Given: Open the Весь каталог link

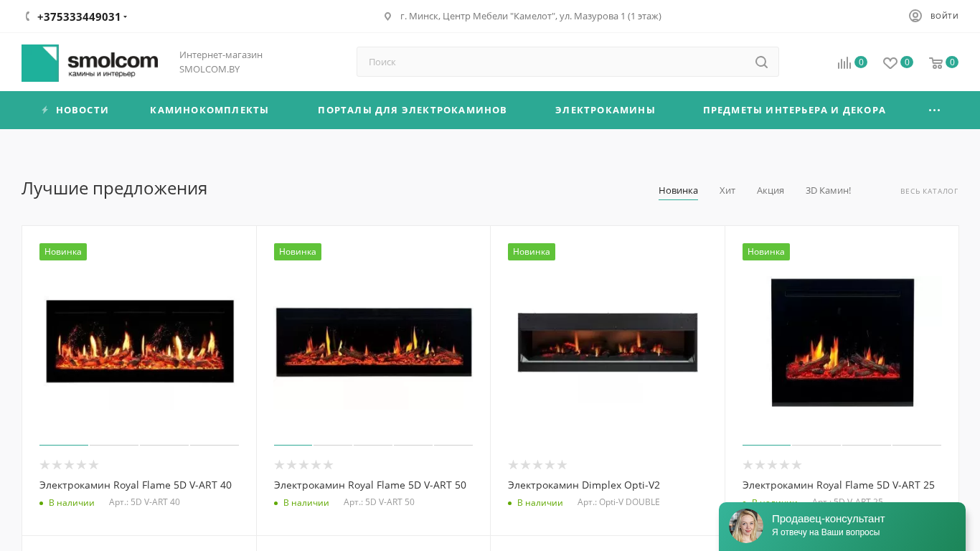Looking at the screenshot, I should coord(929,192).
